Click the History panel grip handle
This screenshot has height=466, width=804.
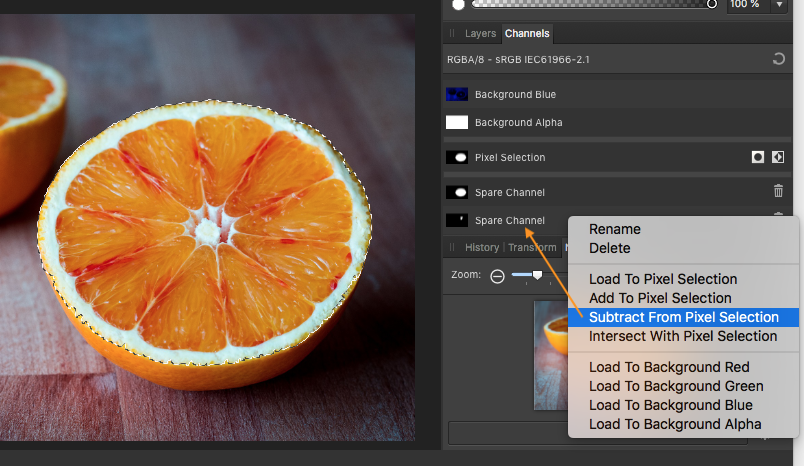click(452, 248)
